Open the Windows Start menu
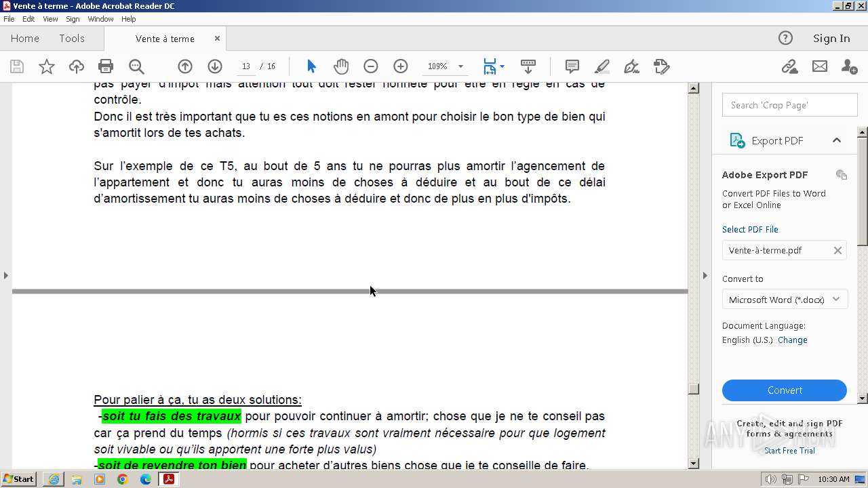The height and width of the screenshot is (488, 868). click(19, 479)
